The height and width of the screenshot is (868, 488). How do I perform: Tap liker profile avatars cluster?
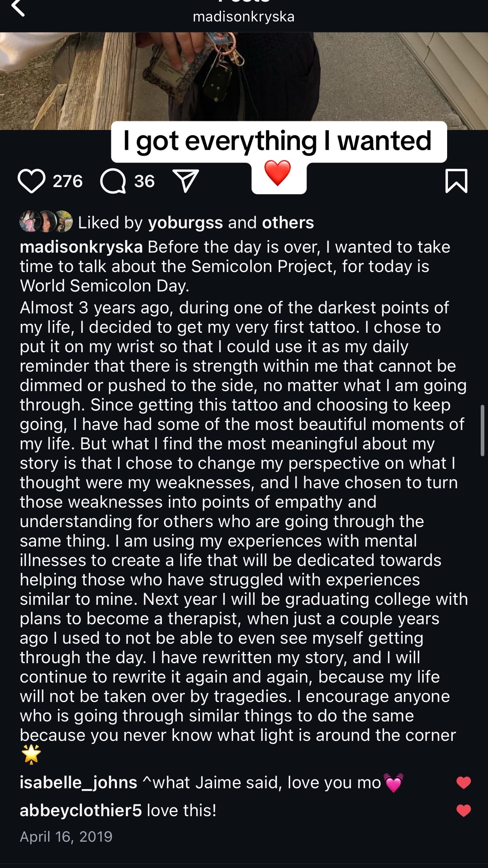click(x=46, y=221)
